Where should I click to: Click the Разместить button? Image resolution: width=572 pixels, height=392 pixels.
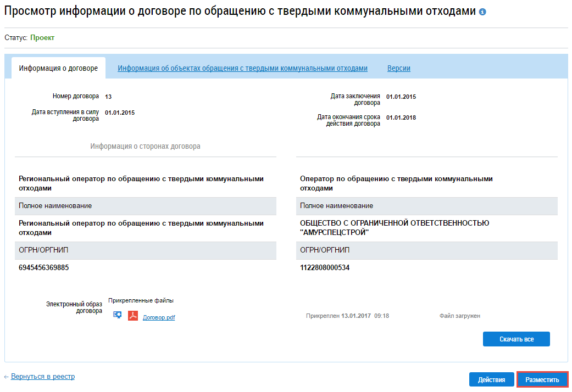542,380
